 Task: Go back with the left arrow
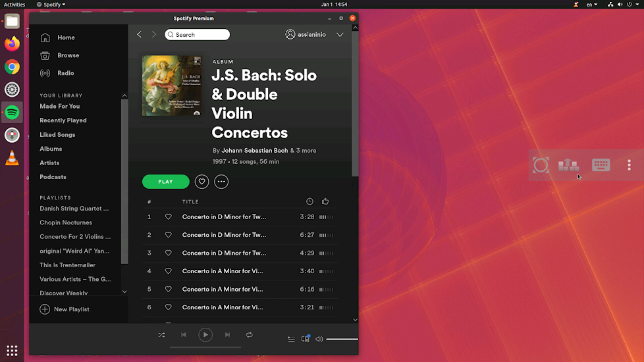pos(139,34)
